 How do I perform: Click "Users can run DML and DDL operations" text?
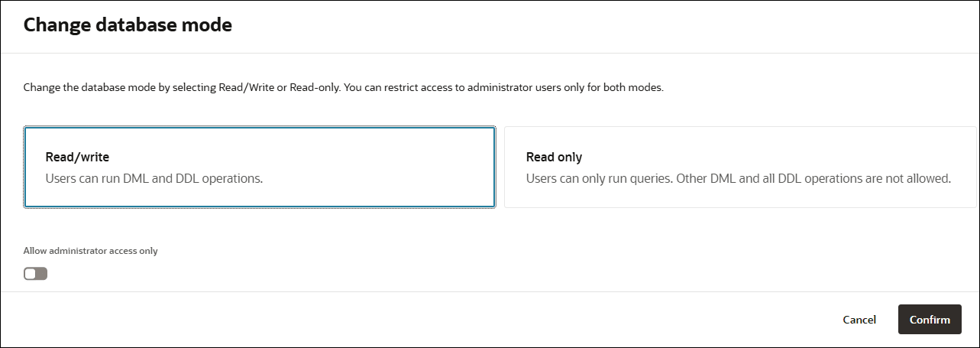pyautogui.click(x=154, y=179)
